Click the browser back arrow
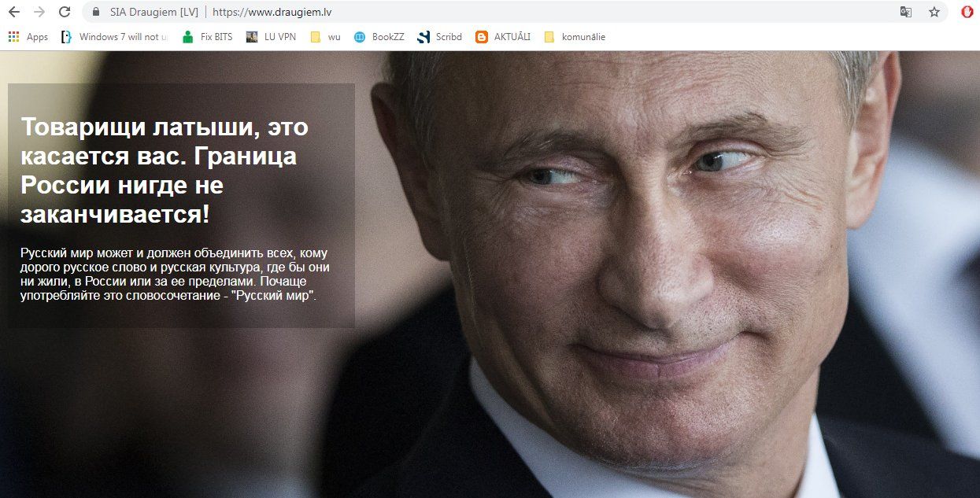Image resolution: width=980 pixels, height=498 pixels. click(x=13, y=12)
